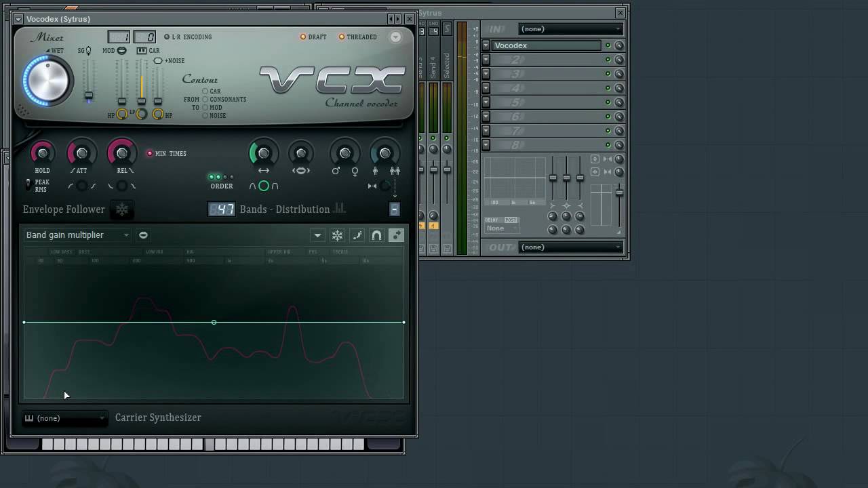Image resolution: width=868 pixels, height=488 pixels.
Task: Select the empty effect slot 5 in the mixer
Action: [x=547, y=102]
